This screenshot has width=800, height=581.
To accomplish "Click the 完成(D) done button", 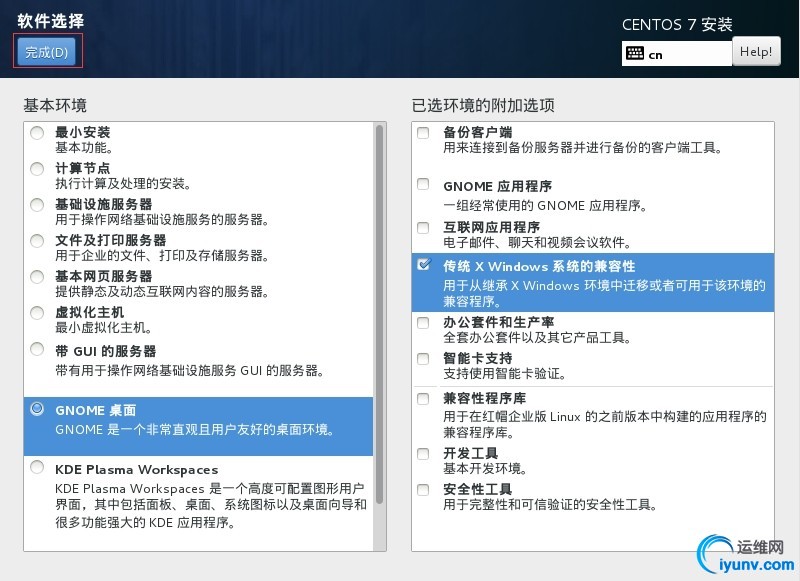I will [47, 52].
